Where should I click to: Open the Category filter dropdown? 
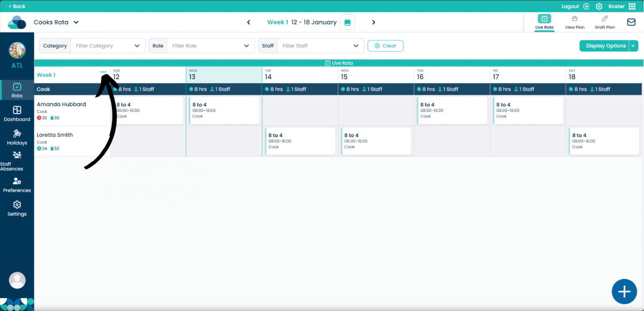click(x=107, y=45)
